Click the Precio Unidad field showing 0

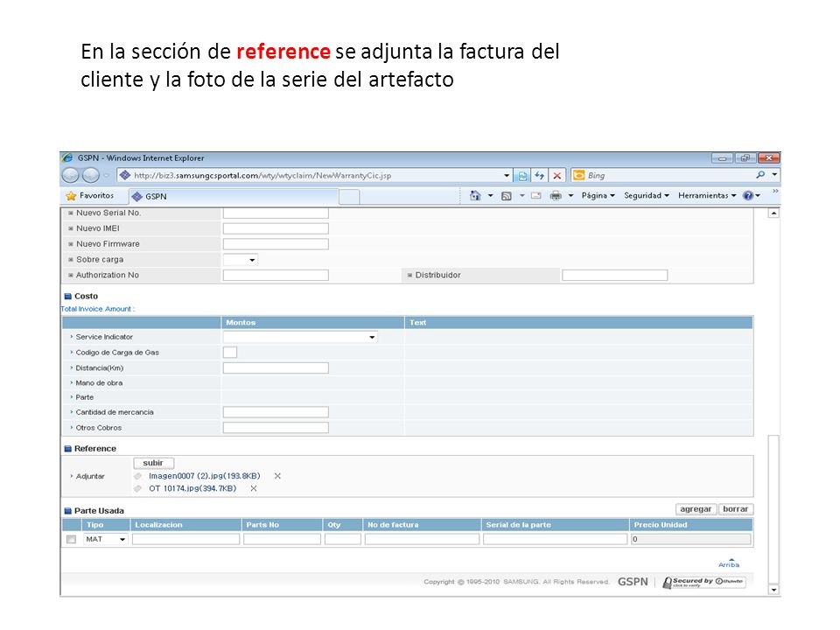[690, 540]
